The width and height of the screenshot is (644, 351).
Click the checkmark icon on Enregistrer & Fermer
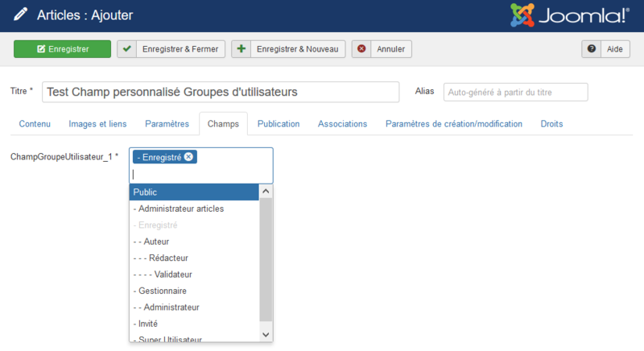127,49
